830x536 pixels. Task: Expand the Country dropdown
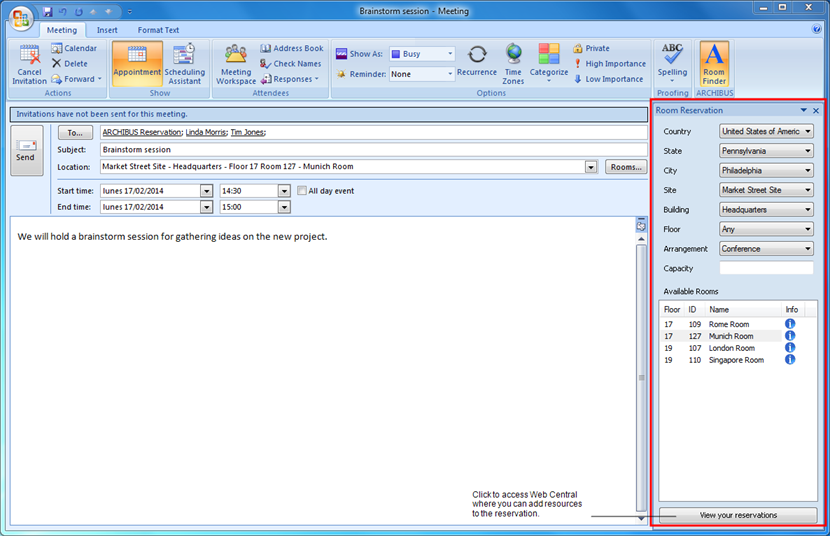(x=807, y=131)
